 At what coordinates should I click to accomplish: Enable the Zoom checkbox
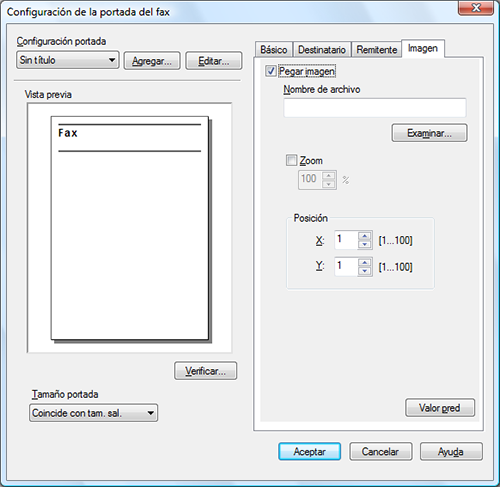coord(291,160)
